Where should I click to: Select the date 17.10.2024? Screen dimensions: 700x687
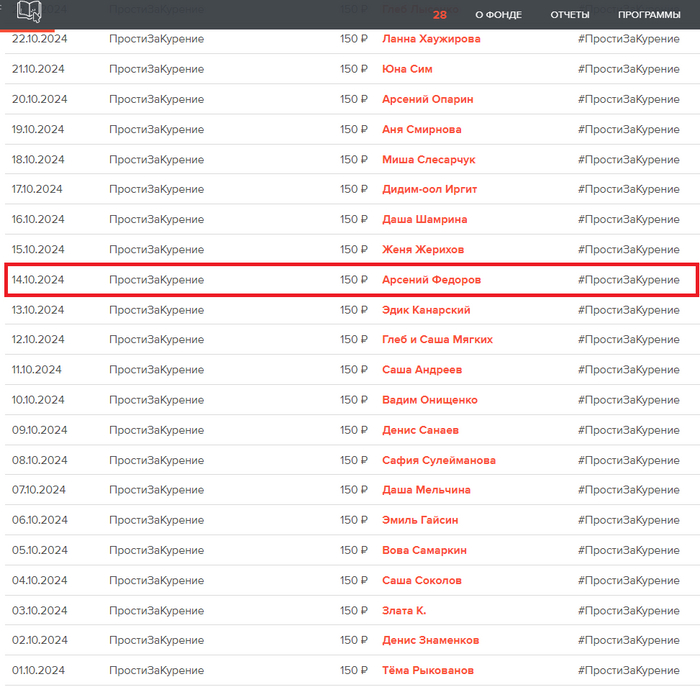[x=37, y=189]
